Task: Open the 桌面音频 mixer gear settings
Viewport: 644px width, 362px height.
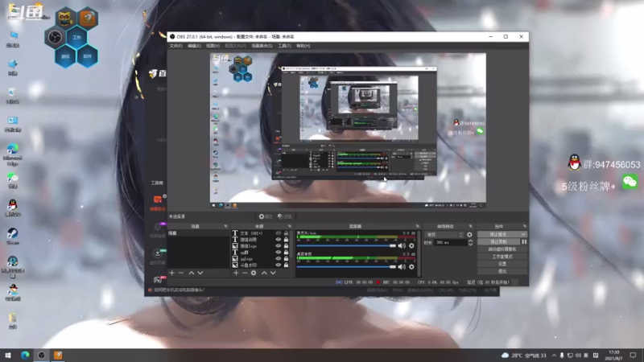Action: point(411,267)
